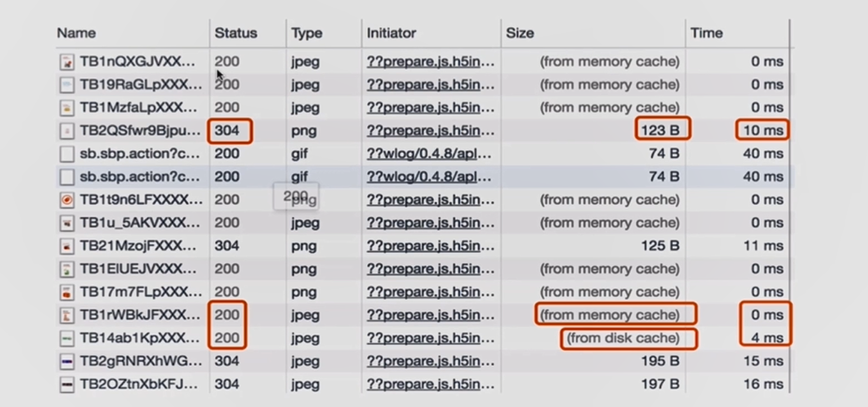Click the TB2OZtnXbKFJ black bar icon
Screen dimensions: 868x407
(x=67, y=384)
